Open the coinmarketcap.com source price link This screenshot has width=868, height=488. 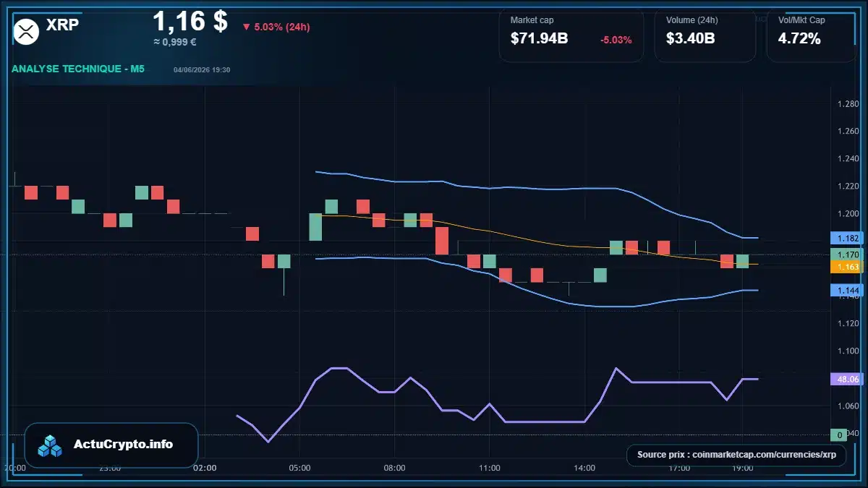tap(736, 455)
